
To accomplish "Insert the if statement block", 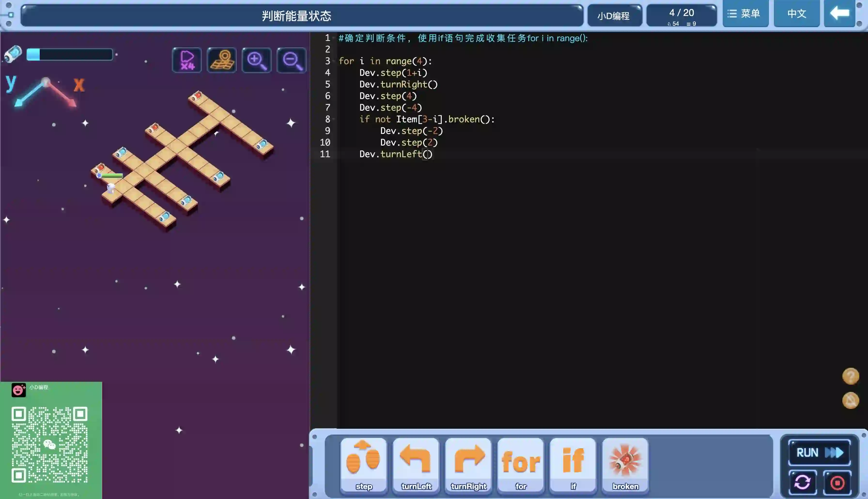I will (x=573, y=465).
